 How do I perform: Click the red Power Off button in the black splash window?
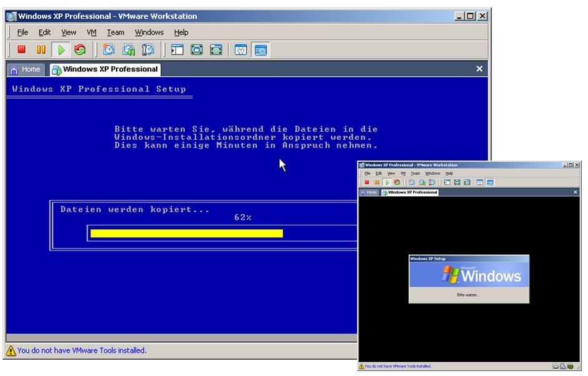[367, 182]
